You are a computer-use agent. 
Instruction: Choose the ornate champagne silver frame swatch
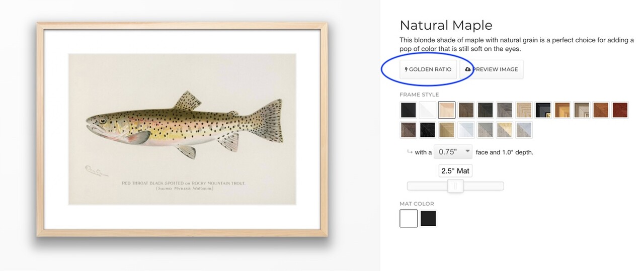582,110
